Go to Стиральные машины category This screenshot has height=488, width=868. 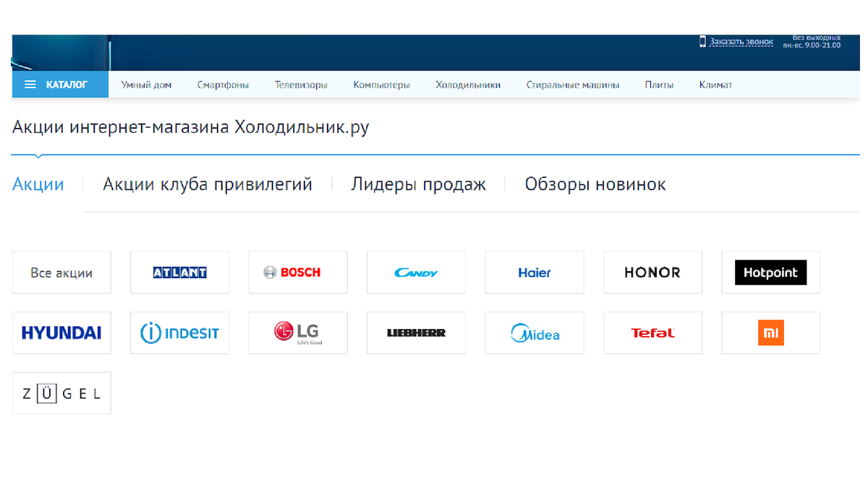pos(573,85)
